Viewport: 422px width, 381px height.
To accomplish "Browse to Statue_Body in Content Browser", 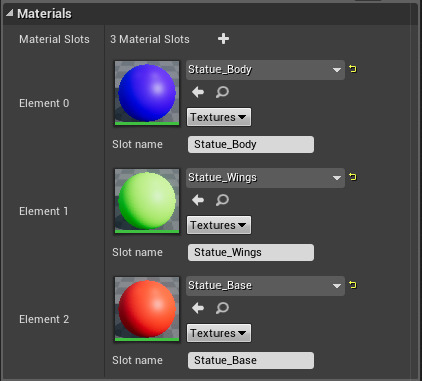I will 222,92.
